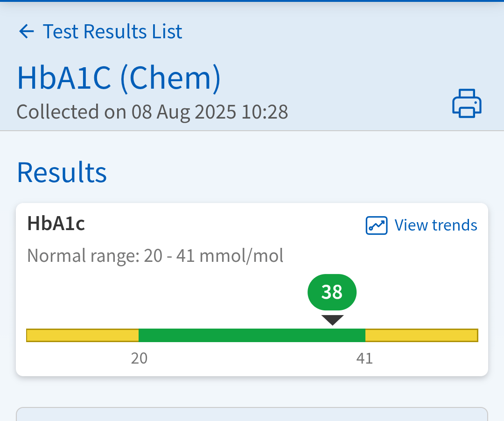The width and height of the screenshot is (504, 421).
Task: Click the Collected on 08 Aug 2025 text
Action: tap(152, 112)
